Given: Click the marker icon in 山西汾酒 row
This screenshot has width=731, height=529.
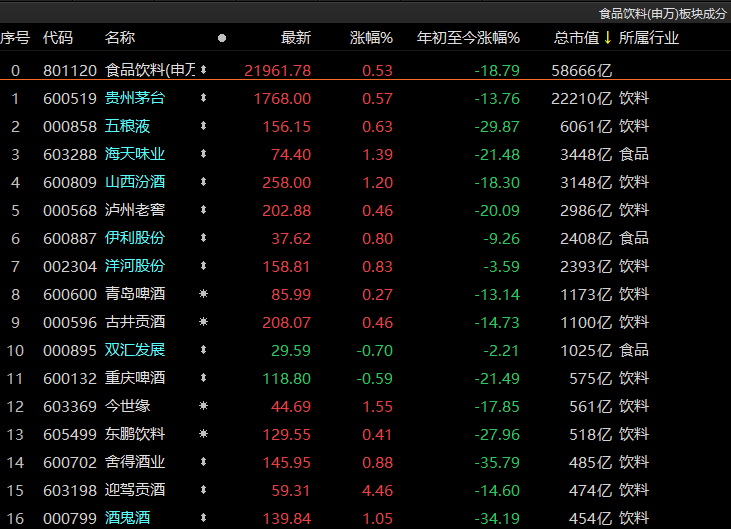Looking at the screenshot, I should [203, 182].
